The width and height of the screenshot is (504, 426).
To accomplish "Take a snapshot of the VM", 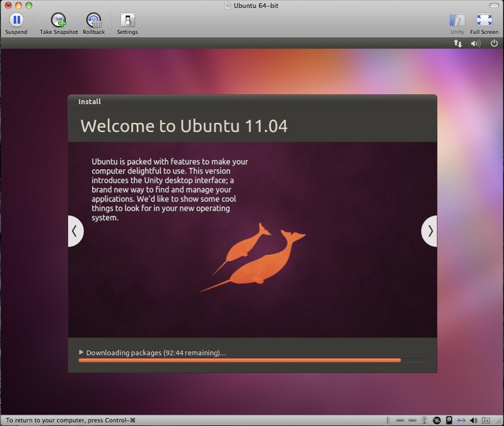I will pyautogui.click(x=59, y=21).
